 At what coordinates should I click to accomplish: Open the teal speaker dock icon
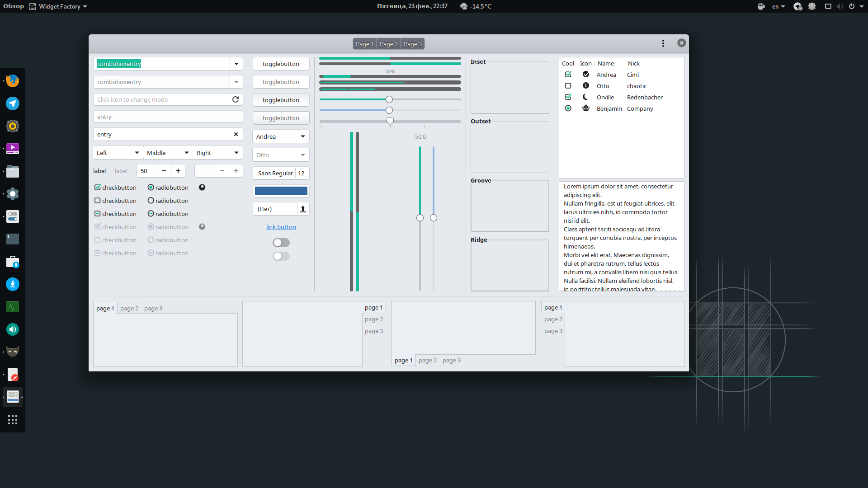13,329
